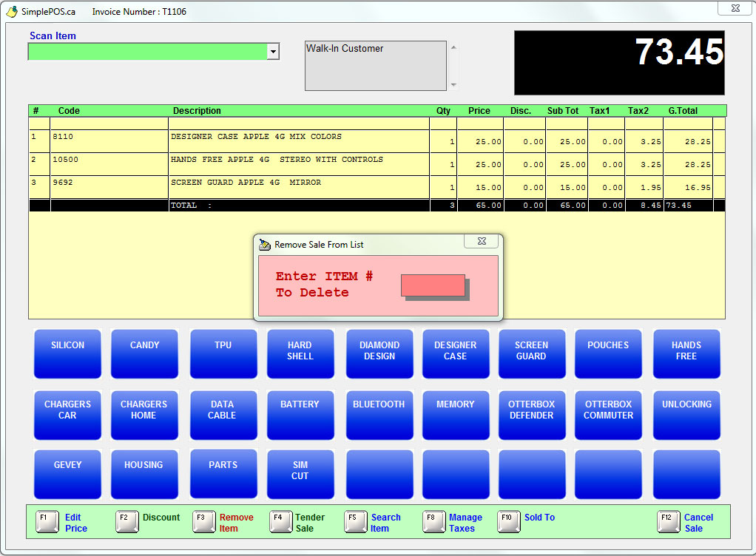Select the TPU category button
The image size is (756, 556).
[223, 353]
